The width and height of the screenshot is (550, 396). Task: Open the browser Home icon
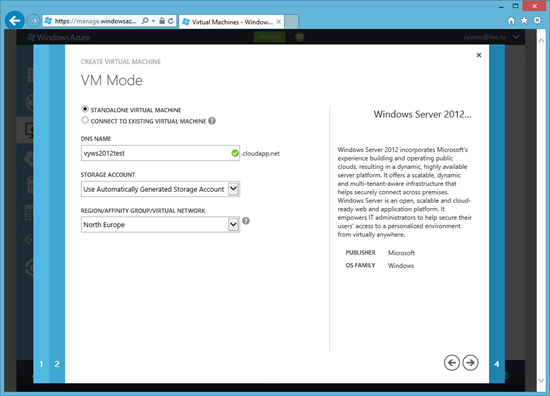click(511, 21)
